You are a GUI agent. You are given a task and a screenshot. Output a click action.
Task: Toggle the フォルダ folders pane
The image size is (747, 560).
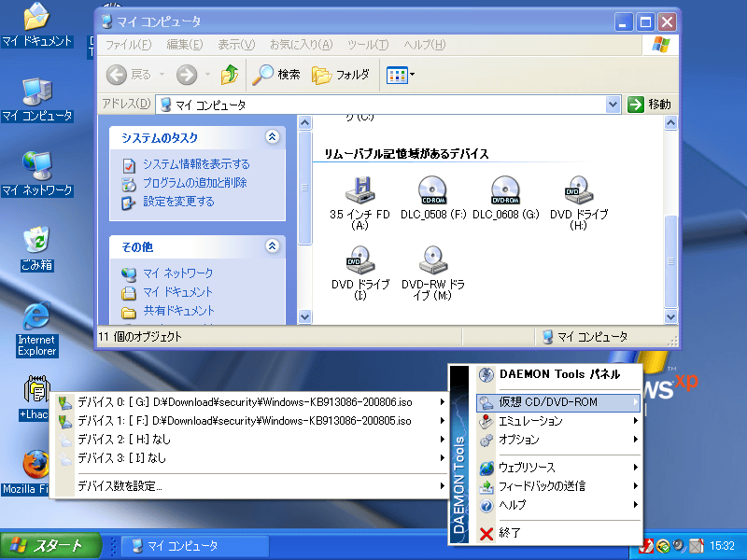(x=340, y=75)
